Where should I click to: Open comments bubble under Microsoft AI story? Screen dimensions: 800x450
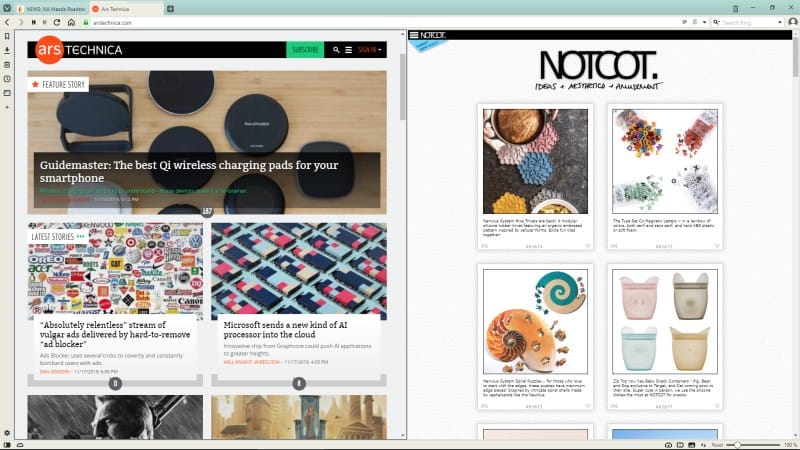coord(299,383)
